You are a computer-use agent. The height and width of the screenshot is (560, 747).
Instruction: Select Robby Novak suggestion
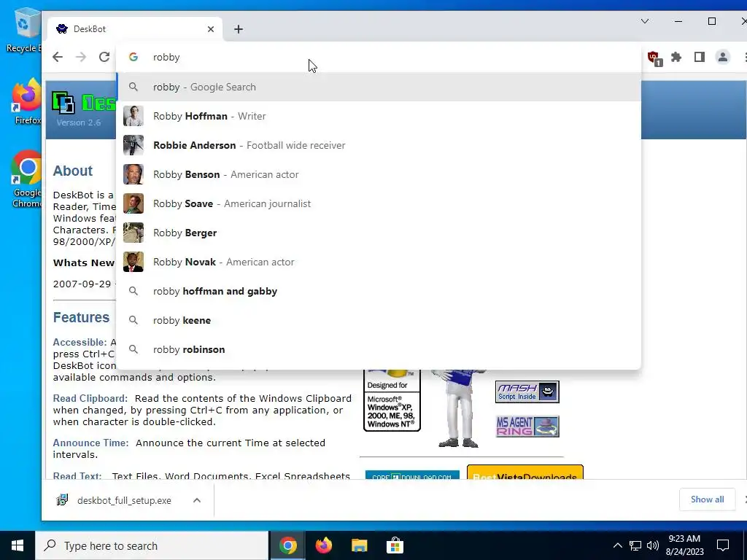click(379, 262)
